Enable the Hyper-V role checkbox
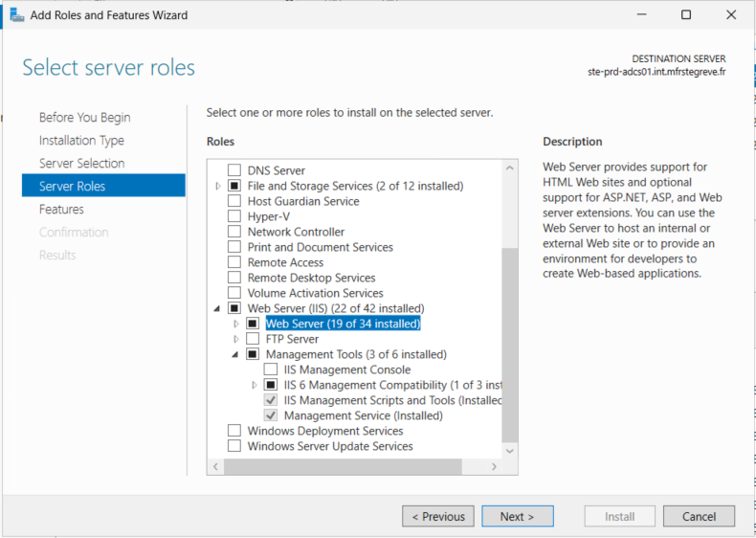This screenshot has height=538, width=756. pos(234,216)
